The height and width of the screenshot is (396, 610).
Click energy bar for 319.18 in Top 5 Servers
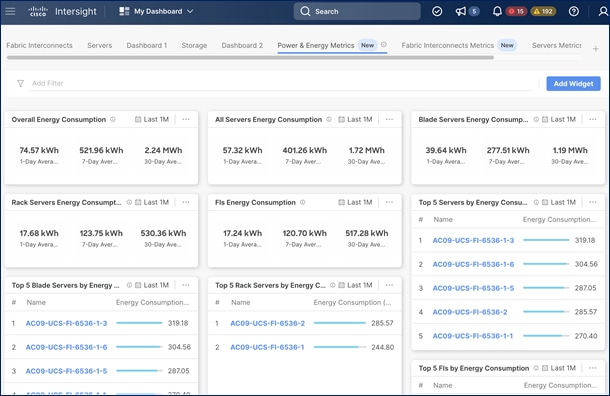click(546, 240)
